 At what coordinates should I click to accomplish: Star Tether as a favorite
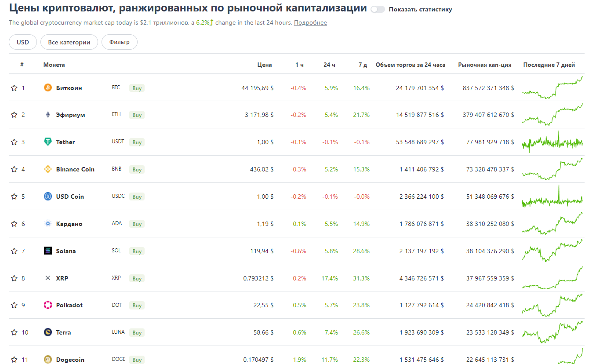coord(14,142)
